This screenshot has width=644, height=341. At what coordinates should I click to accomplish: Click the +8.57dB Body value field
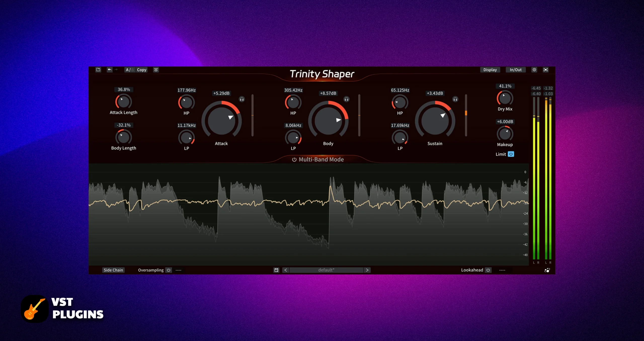click(328, 93)
